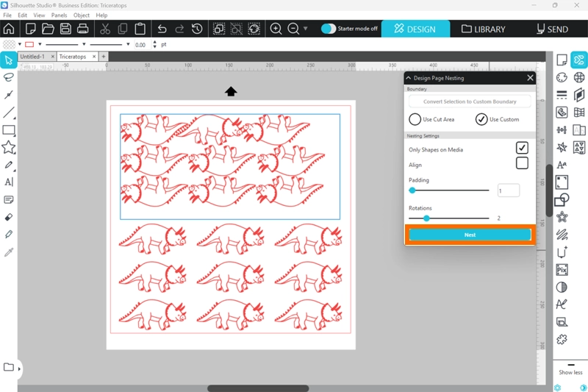Select the Eraser tool
Viewport: 588px width, 392px height.
pyautogui.click(x=9, y=217)
